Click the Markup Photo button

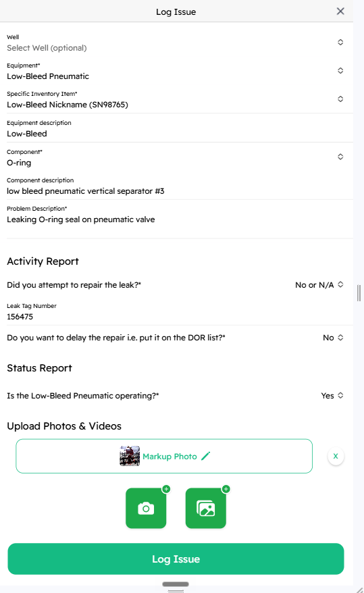tap(164, 456)
